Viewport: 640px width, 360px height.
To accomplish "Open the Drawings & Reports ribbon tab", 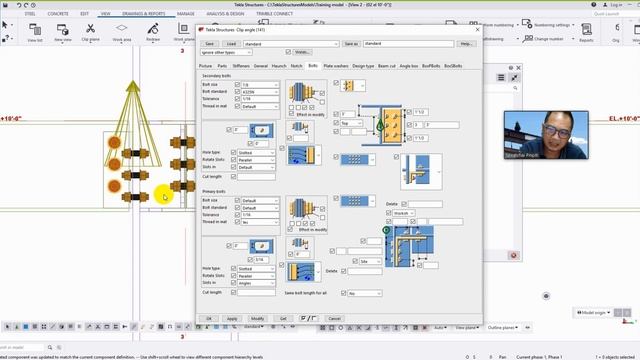I will click(144, 13).
